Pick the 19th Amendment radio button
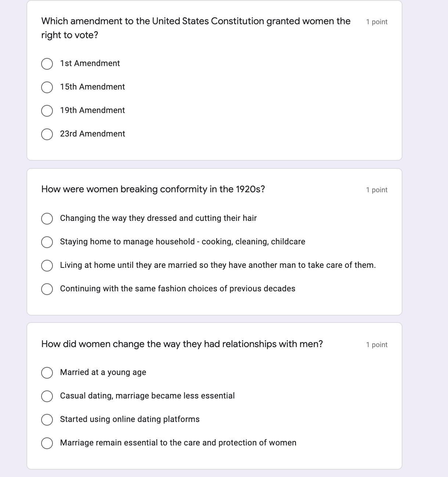 click(47, 111)
